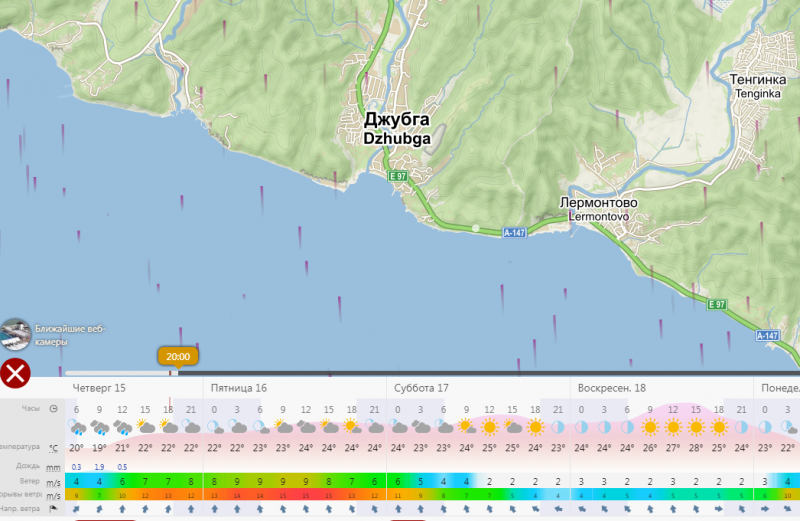The width and height of the screenshot is (800, 521).
Task: Click the wind direction flag icon
Action: coord(53,509)
